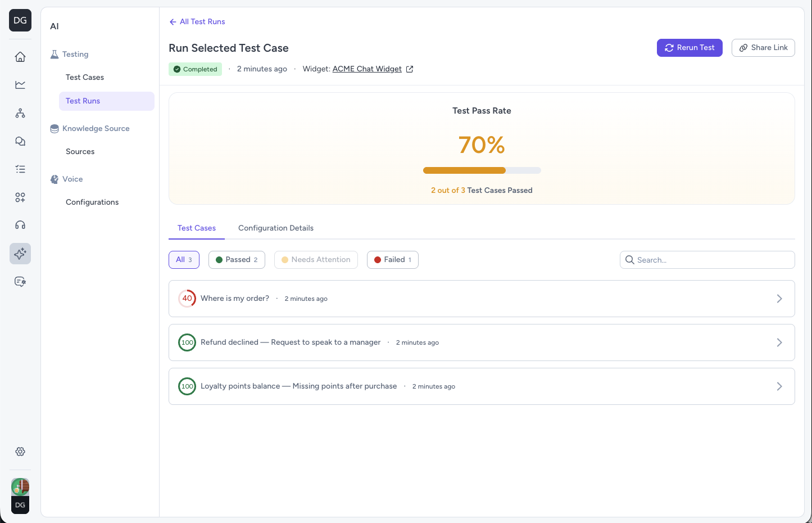The width and height of the screenshot is (812, 523).
Task: Click the Knowledge Source database icon
Action: (55, 129)
